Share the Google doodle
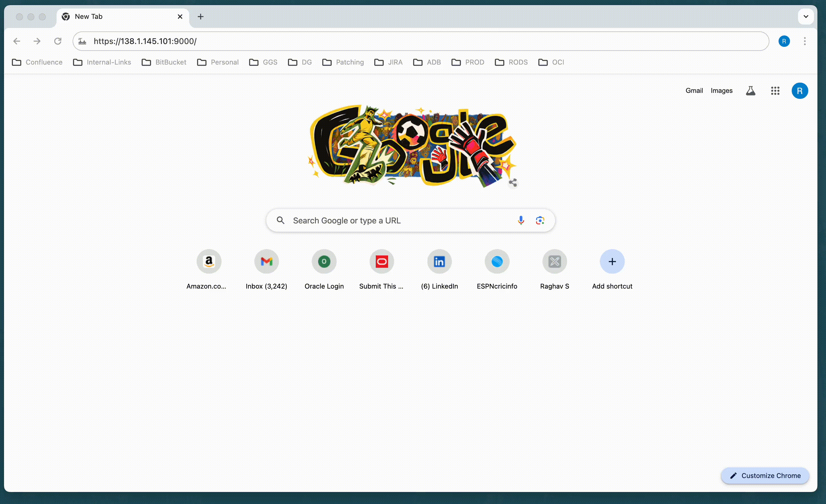Viewport: 826px width, 504px height. 513,183
